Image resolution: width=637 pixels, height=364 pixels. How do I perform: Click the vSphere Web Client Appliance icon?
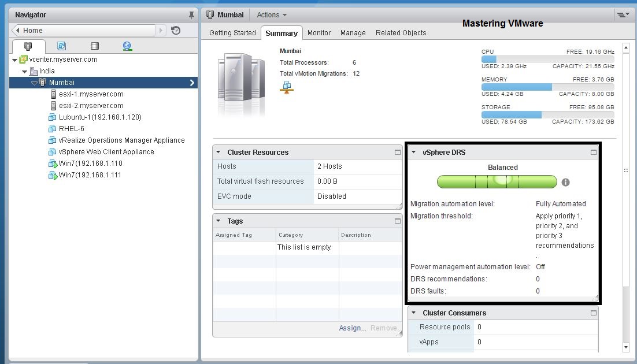(53, 152)
